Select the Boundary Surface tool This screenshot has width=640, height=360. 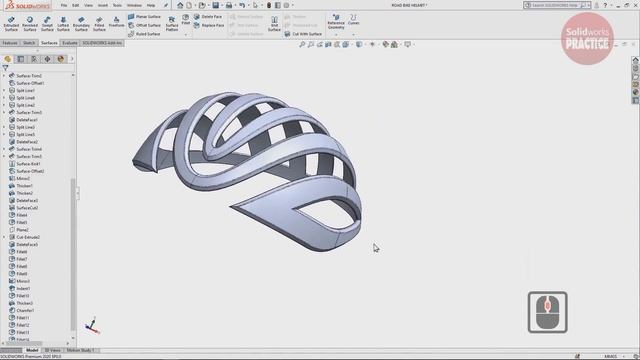click(x=81, y=24)
